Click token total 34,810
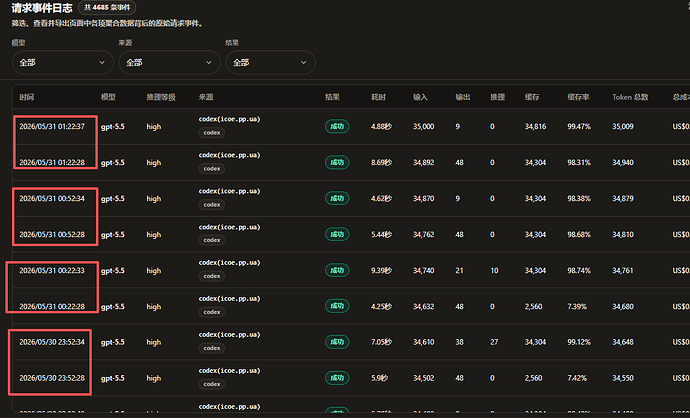Image resolution: width=690 pixels, height=418 pixels. pyautogui.click(x=623, y=235)
